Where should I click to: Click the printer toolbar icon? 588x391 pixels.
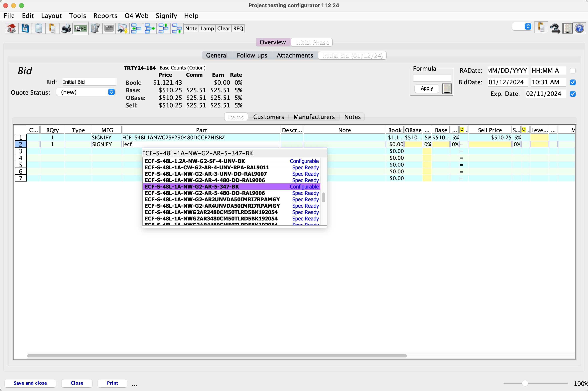[66, 28]
